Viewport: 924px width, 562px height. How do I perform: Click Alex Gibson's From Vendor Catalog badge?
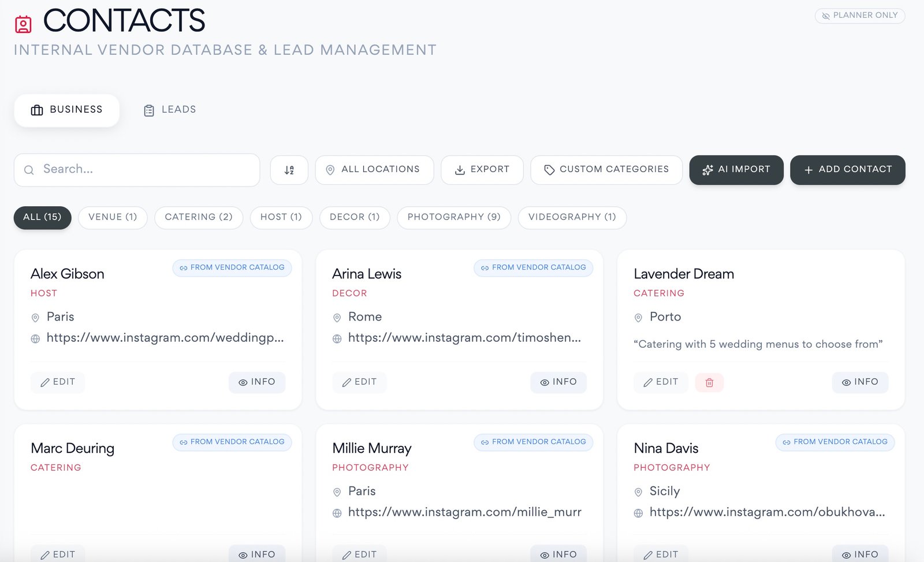(x=232, y=268)
